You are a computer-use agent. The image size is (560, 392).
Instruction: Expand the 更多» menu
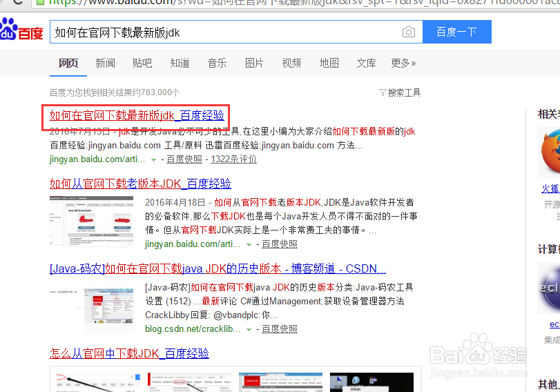point(403,63)
